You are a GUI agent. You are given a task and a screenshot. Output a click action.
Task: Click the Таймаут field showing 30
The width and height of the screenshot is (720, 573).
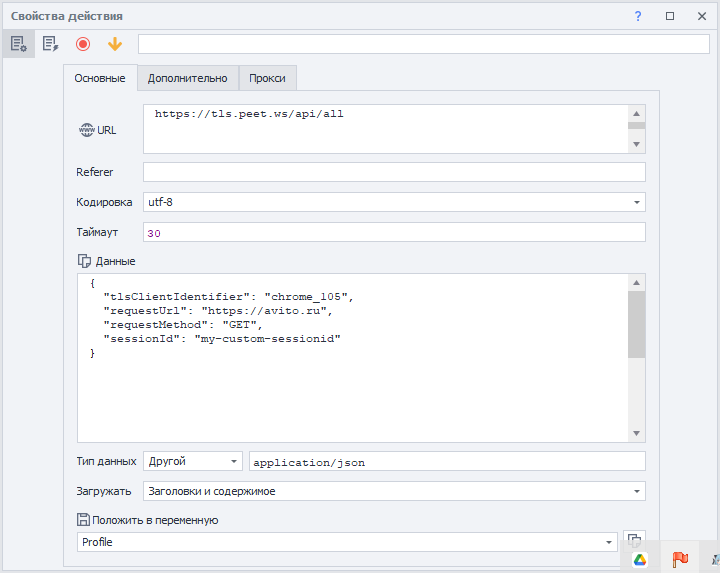394,232
